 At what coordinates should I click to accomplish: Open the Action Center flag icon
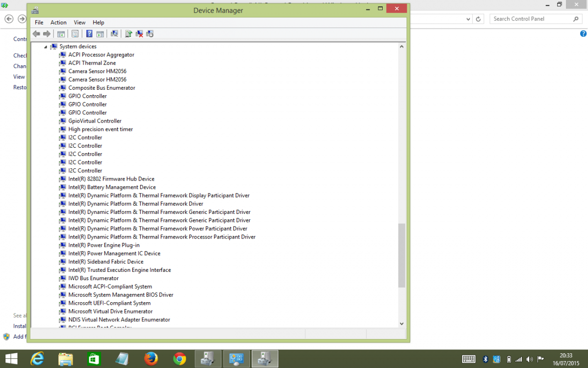(540, 359)
